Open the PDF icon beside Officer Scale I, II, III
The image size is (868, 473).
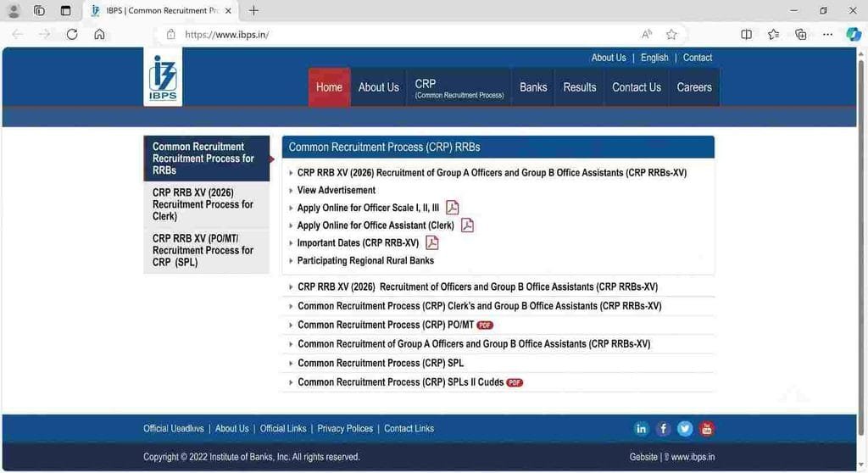coord(453,208)
